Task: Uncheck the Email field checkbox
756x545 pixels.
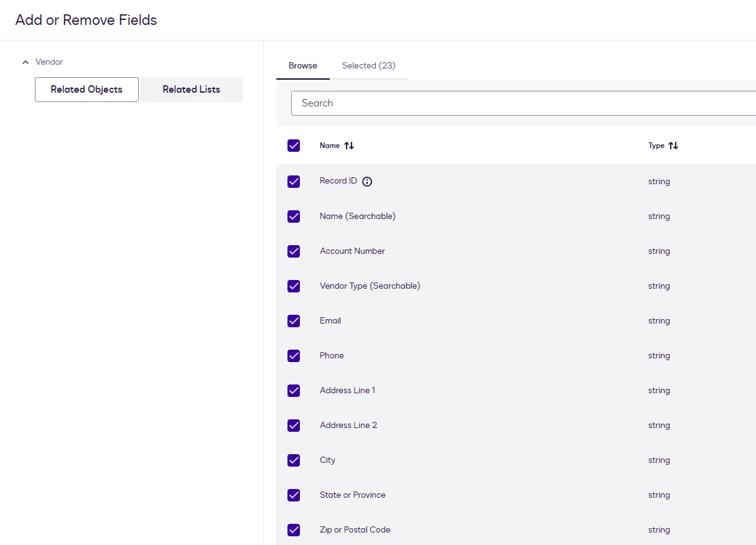Action: 294,321
